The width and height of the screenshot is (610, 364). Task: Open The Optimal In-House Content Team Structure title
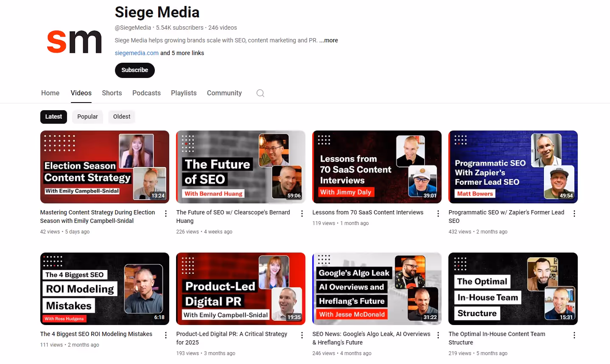tap(497, 338)
